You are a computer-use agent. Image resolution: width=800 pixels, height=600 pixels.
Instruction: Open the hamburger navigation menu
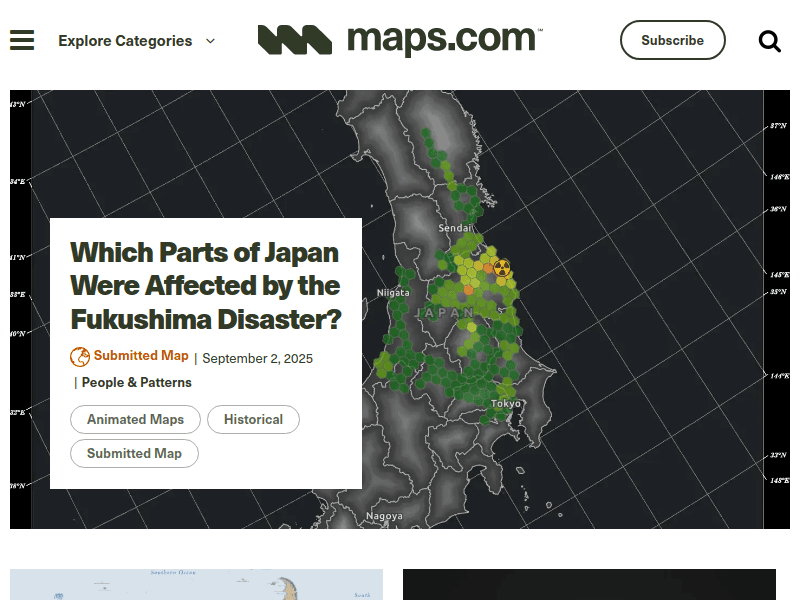[x=21, y=40]
